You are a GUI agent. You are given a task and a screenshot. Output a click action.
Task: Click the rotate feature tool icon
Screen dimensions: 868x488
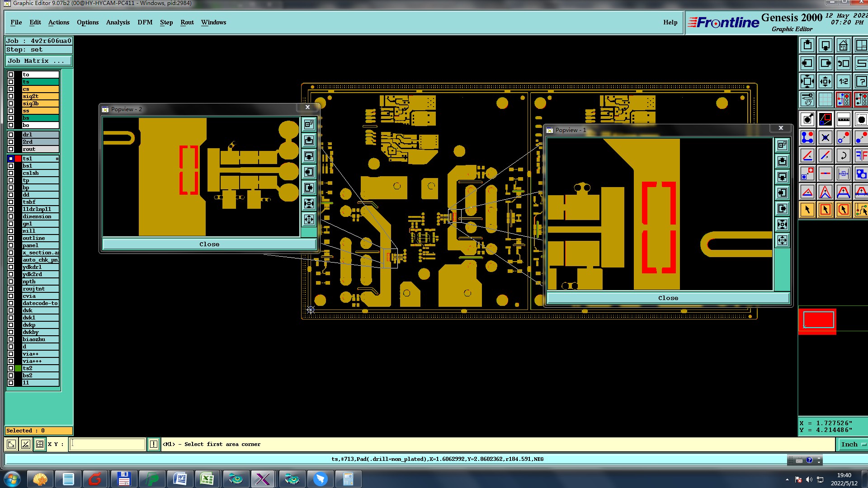click(843, 156)
